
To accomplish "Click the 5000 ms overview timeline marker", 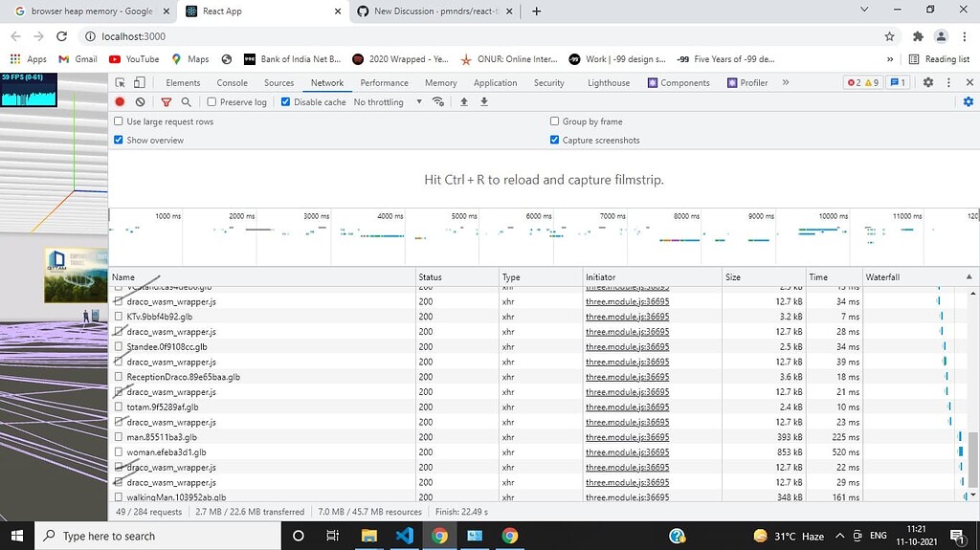I will pos(464,215).
